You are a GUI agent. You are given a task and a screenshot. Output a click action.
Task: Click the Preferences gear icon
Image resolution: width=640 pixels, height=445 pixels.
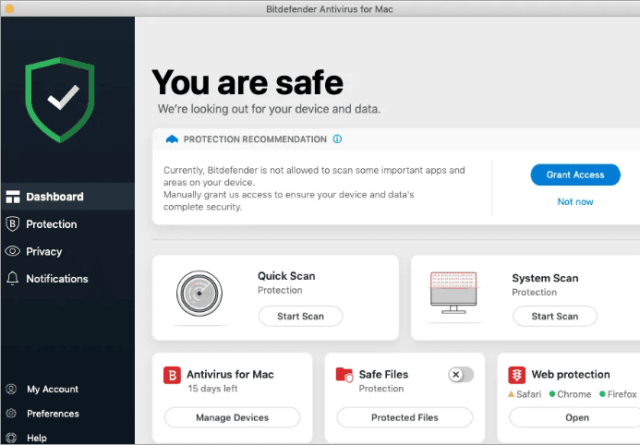pyautogui.click(x=11, y=413)
